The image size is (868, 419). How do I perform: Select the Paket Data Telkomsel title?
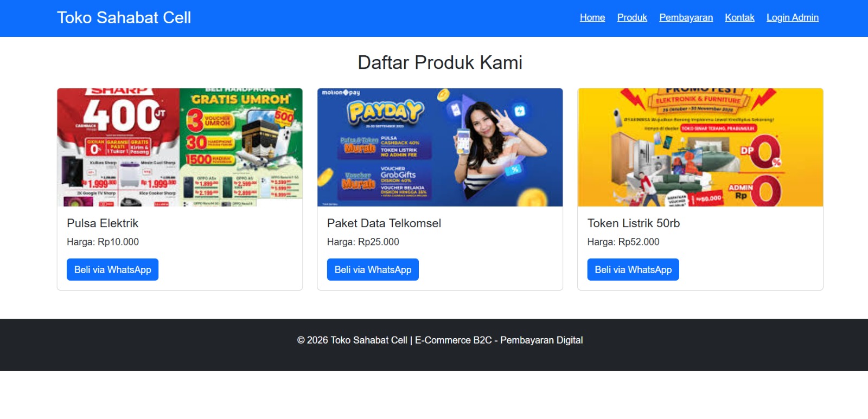pyautogui.click(x=384, y=223)
